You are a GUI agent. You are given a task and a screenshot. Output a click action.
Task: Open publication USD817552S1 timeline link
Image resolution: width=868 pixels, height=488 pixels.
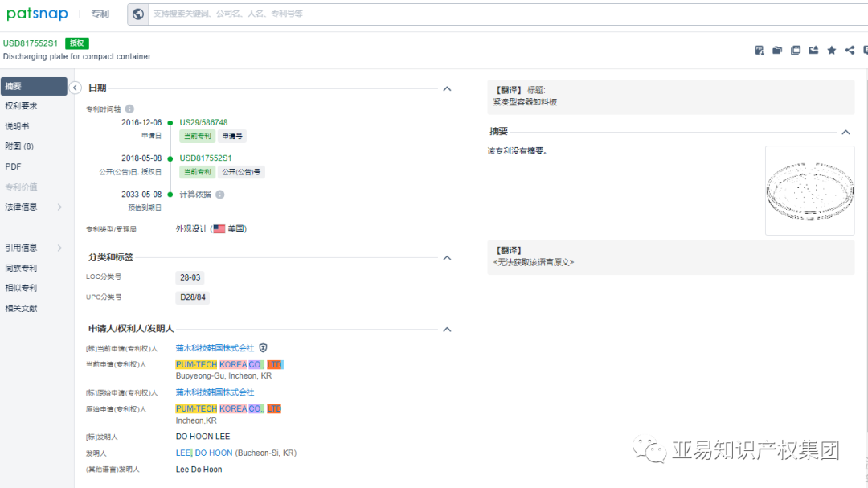click(x=206, y=158)
